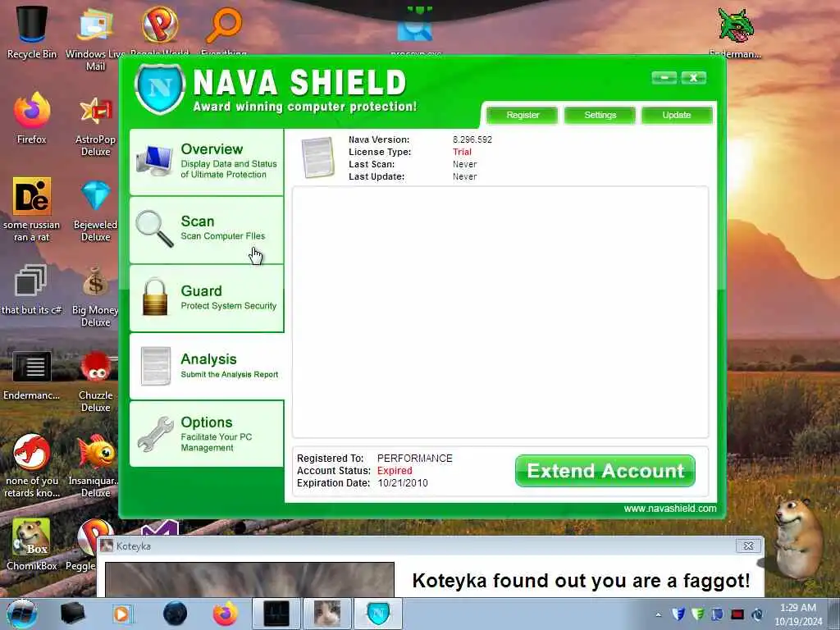
Task: Minimize the Nava Shield window
Action: point(664,78)
